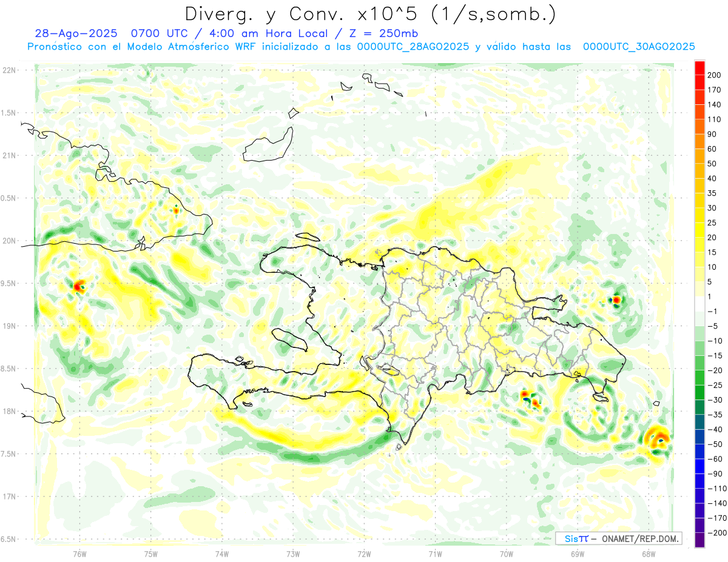Click the '73W' longitude label
728x562 pixels.
[293, 553]
